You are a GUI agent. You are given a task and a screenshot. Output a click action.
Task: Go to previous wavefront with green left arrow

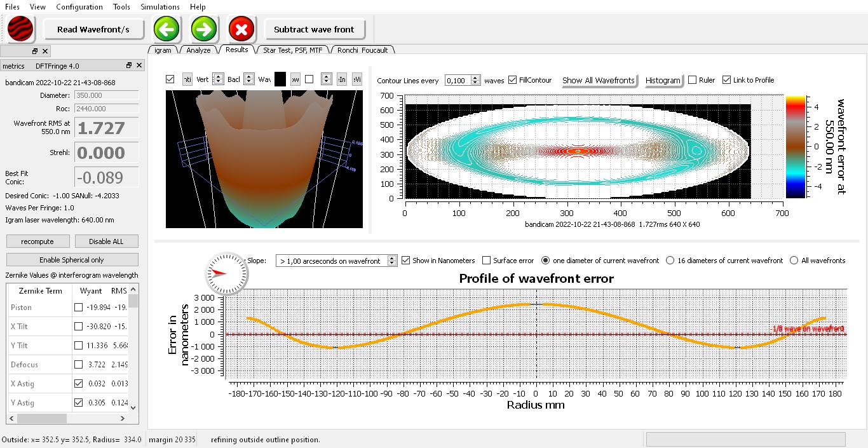[166, 29]
